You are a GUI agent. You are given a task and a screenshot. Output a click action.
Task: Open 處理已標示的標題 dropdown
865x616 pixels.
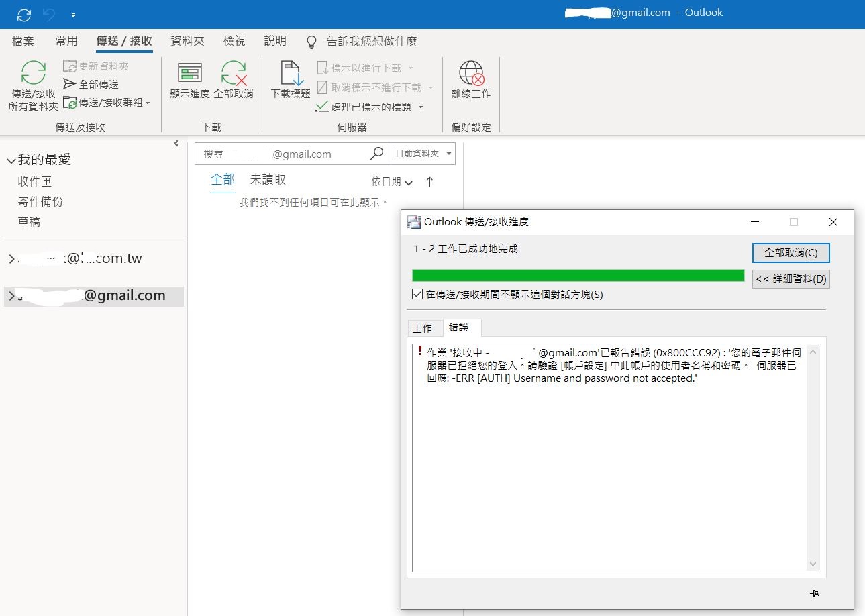(x=370, y=107)
